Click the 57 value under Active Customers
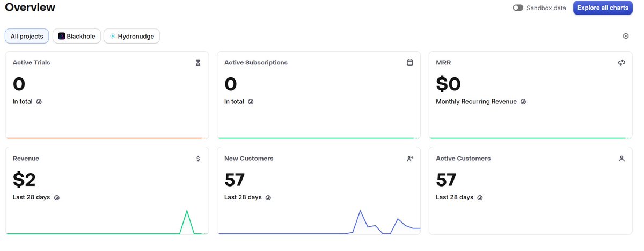This screenshot has width=644, height=251. (x=447, y=180)
